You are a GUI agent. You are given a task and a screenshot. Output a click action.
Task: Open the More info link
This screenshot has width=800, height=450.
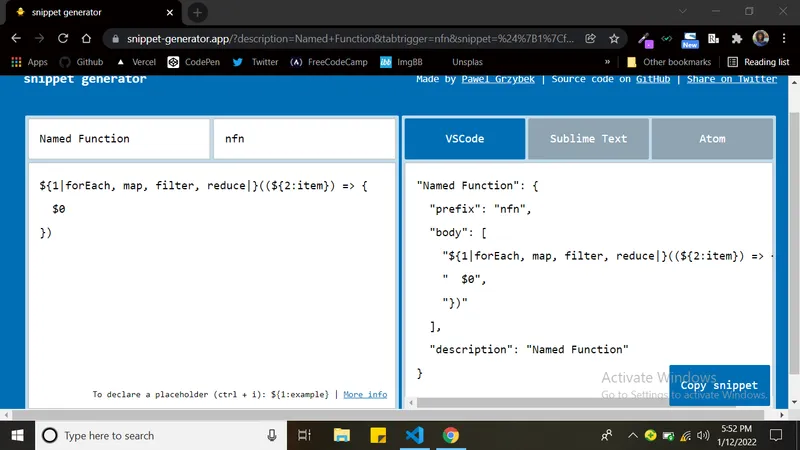point(365,394)
